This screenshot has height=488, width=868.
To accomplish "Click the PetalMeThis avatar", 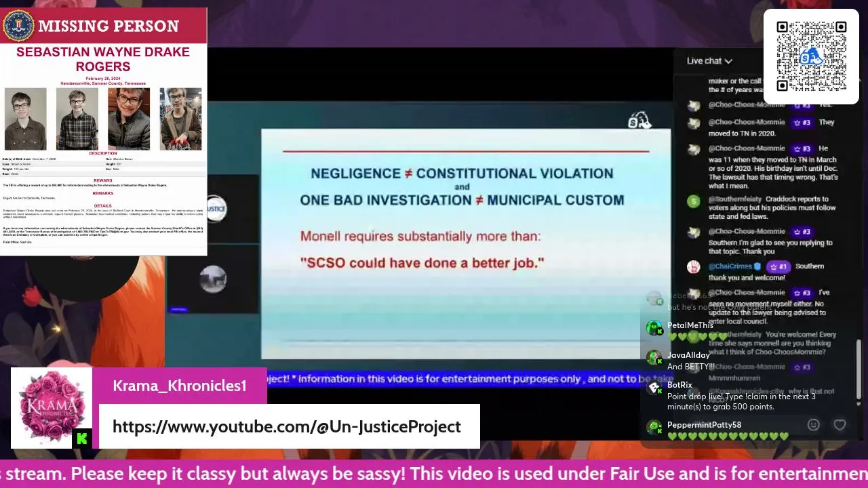I will click(654, 329).
